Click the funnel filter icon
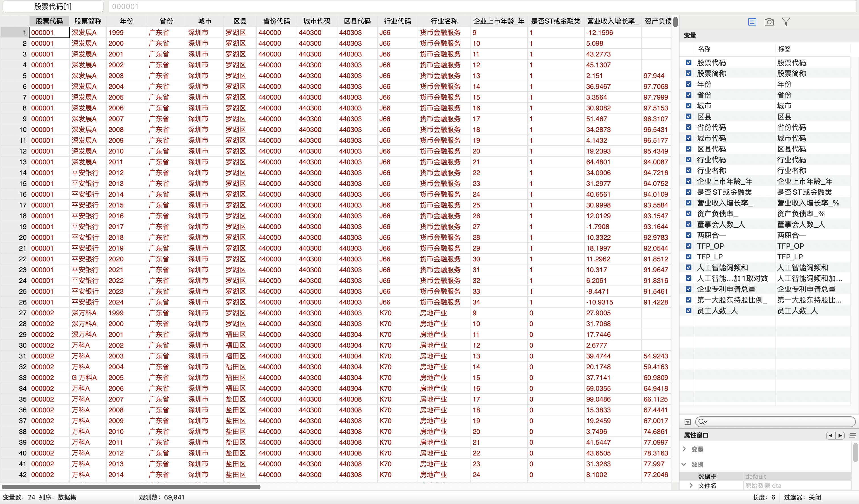This screenshot has height=504, width=859. pyautogui.click(x=786, y=22)
